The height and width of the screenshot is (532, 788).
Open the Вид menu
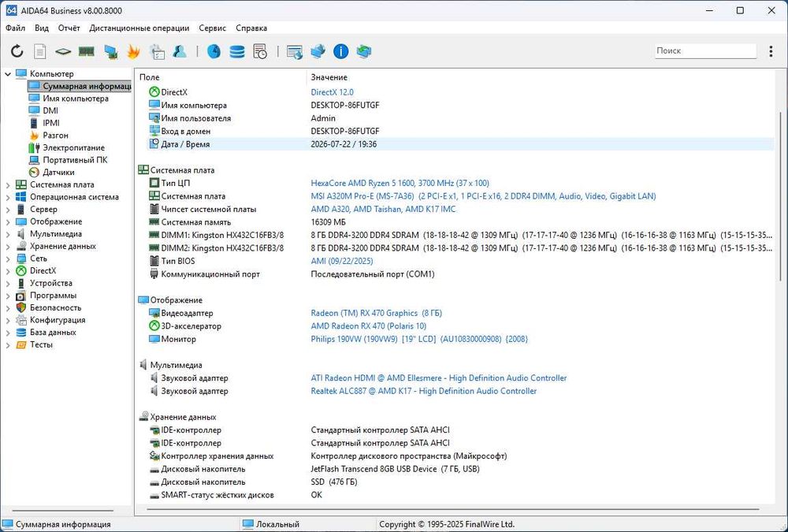pos(42,28)
